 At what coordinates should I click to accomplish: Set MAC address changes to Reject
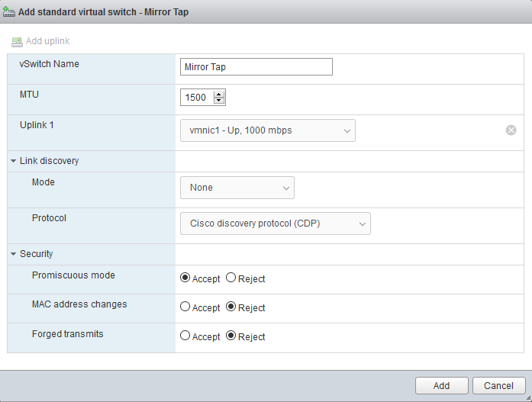point(231,307)
